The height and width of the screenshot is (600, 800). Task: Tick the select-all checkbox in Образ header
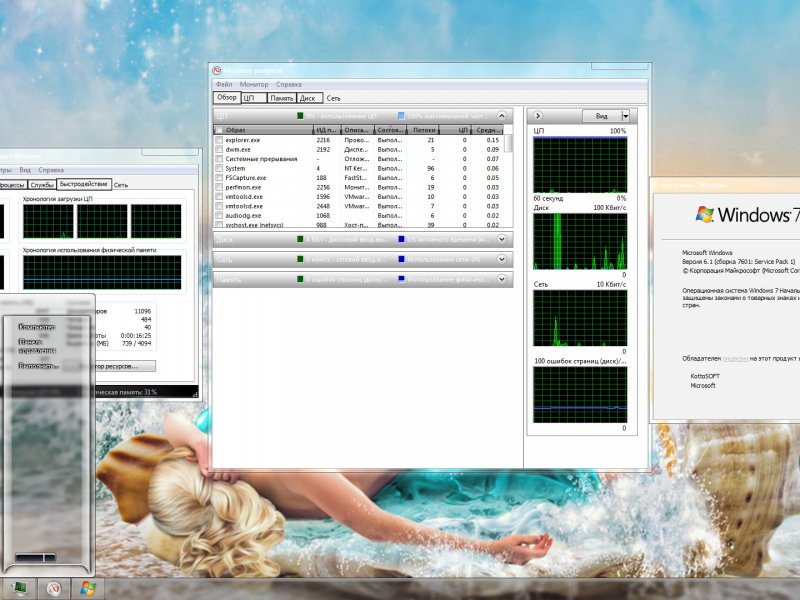click(219, 130)
